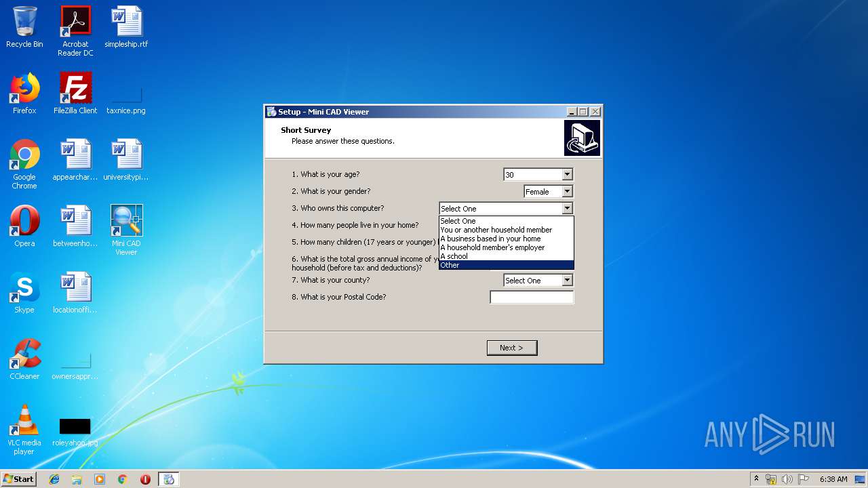Close the Setup - Mini CAD Viewer window
Screen dimensions: 868x488
595,112
